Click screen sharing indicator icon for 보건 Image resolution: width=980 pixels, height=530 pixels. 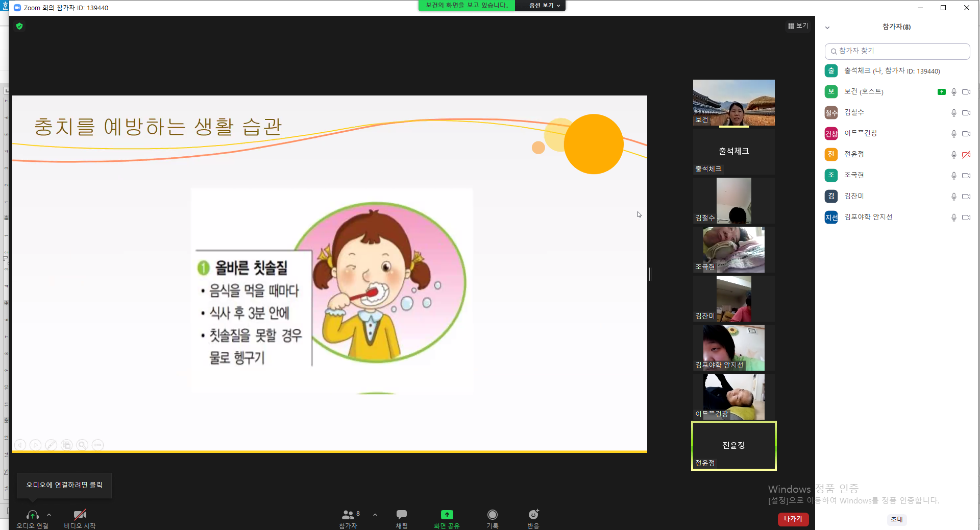(x=942, y=92)
